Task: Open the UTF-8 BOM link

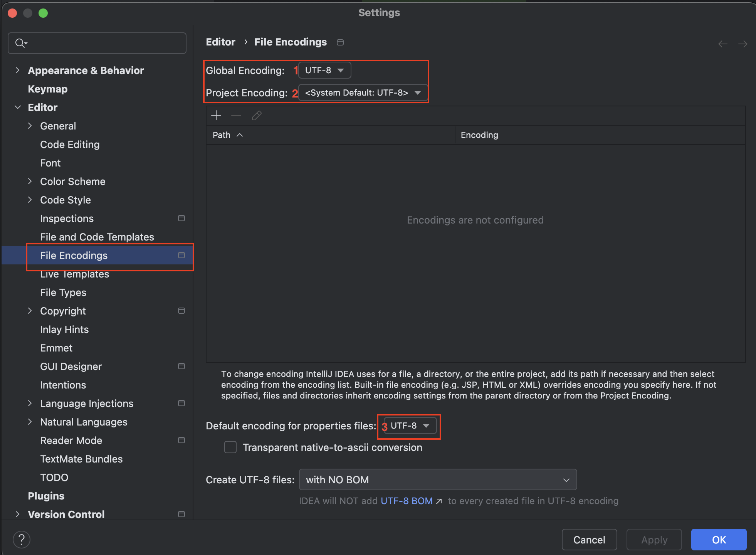Action: click(407, 501)
